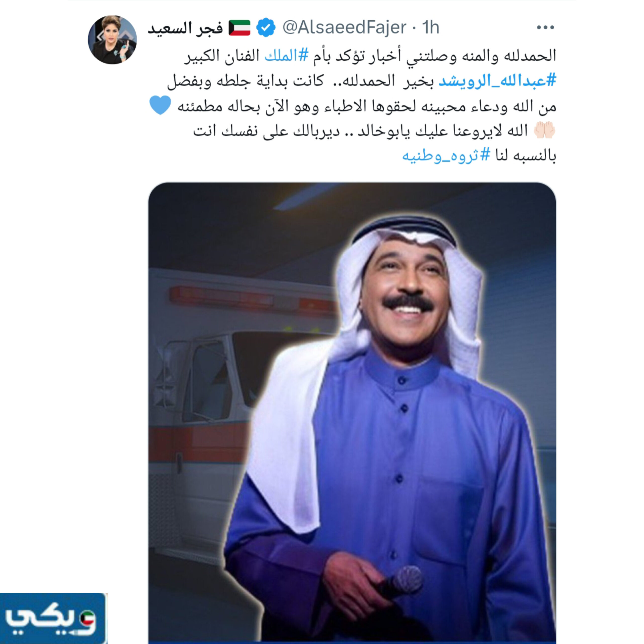
Task: Open the @AlsaeedFajer handle
Action: [344, 27]
